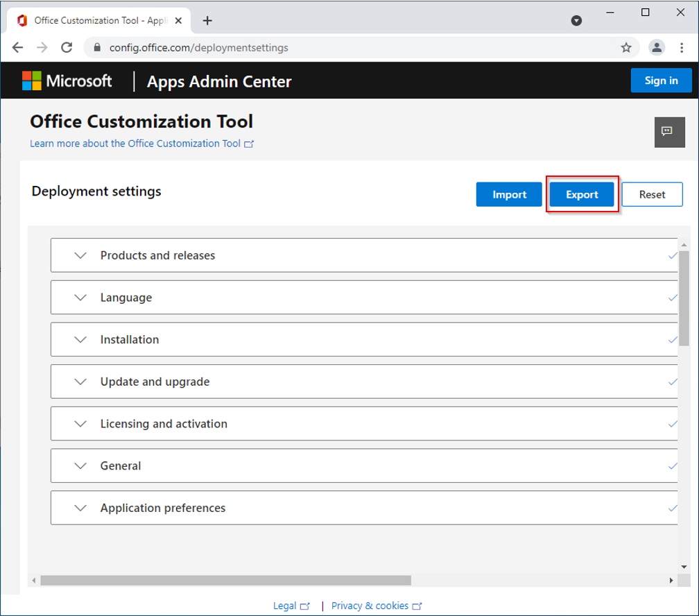Expand Licensing and activation section

pyautogui.click(x=80, y=424)
